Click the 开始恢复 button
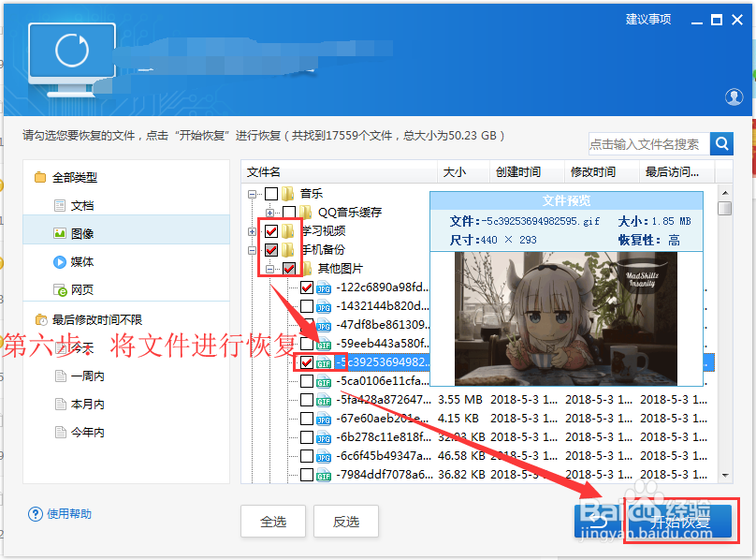This screenshot has height=560, width=756. (x=680, y=522)
